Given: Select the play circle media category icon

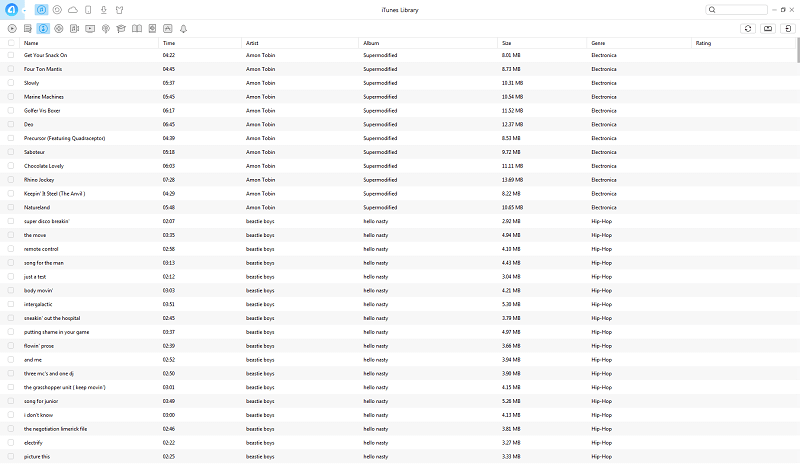Looking at the screenshot, I should click(12, 29).
